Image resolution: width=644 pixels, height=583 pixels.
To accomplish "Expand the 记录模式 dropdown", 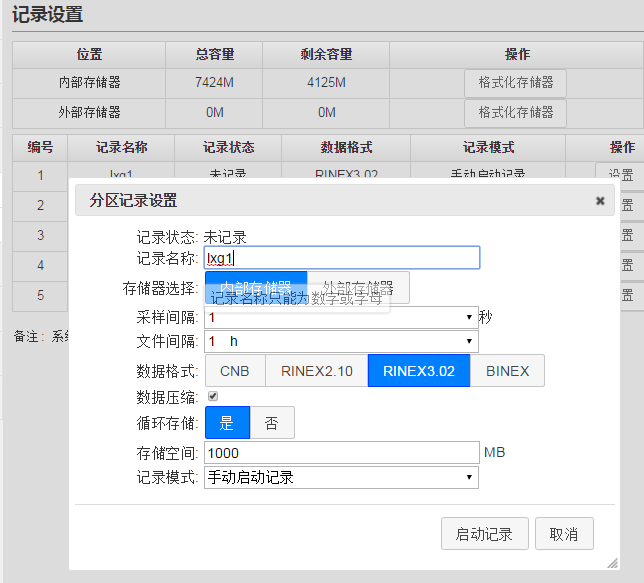I will (x=341, y=478).
